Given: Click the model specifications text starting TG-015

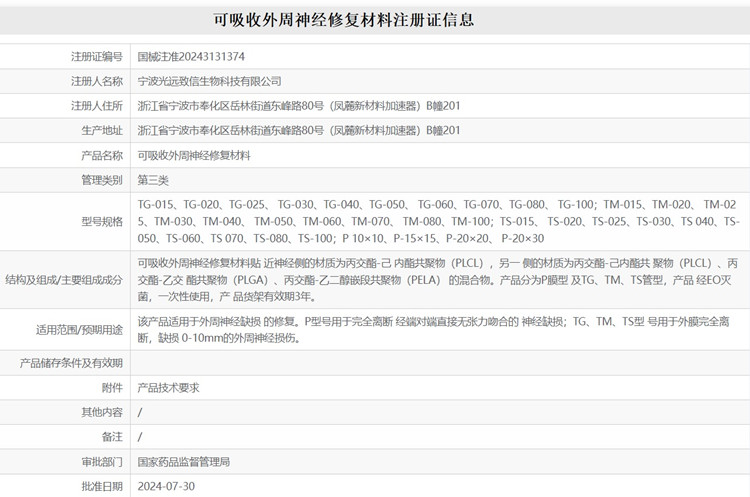Looking at the screenshot, I should pyautogui.click(x=438, y=221).
